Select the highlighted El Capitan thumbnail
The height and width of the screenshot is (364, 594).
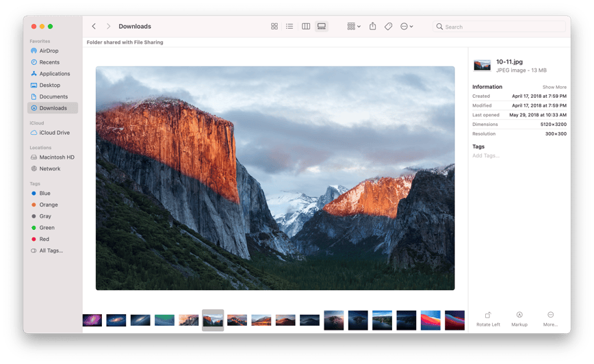click(x=213, y=320)
